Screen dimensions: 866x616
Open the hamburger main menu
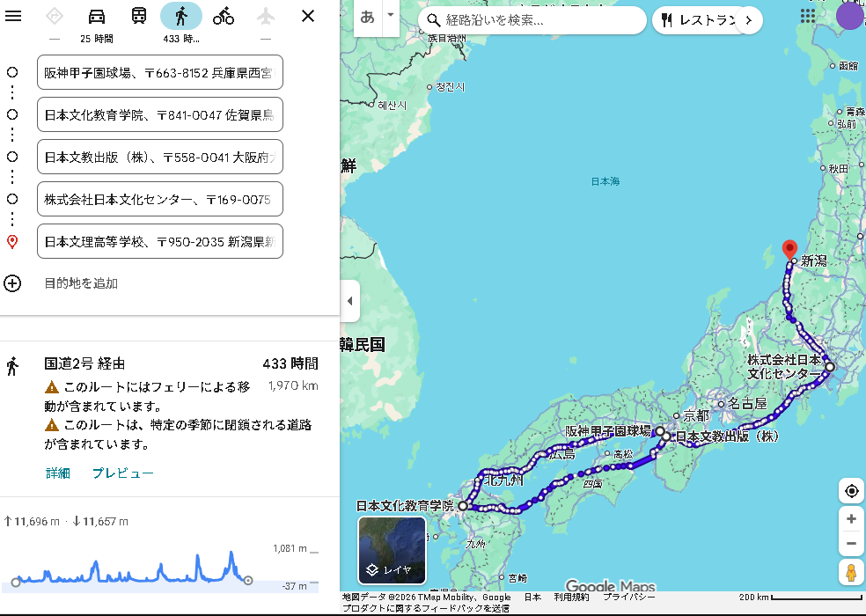(x=13, y=16)
